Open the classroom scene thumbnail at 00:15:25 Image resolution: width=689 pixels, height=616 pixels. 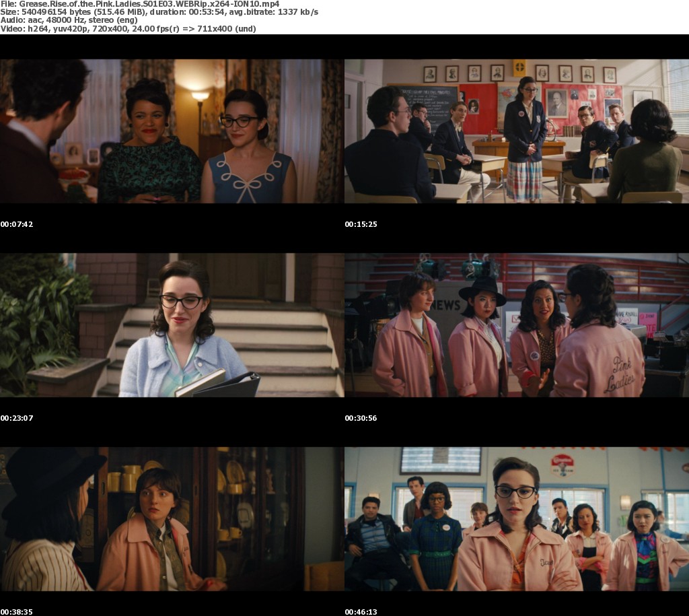pyautogui.click(x=516, y=131)
